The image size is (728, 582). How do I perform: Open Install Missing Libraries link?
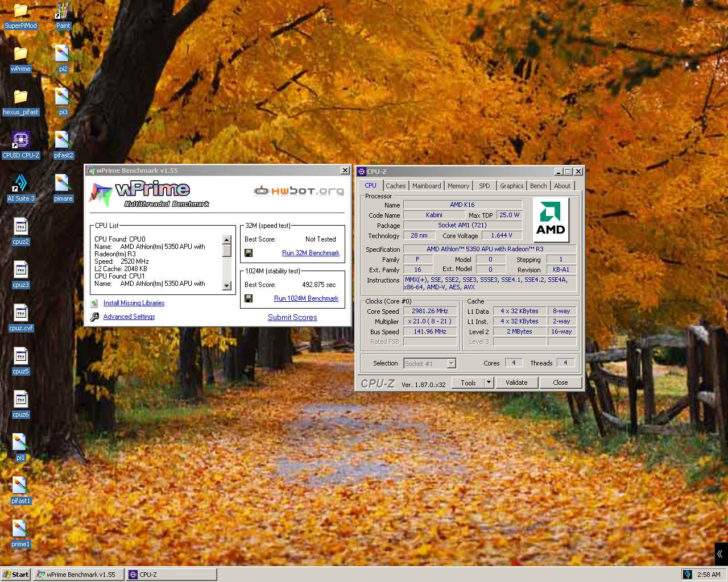(x=134, y=304)
